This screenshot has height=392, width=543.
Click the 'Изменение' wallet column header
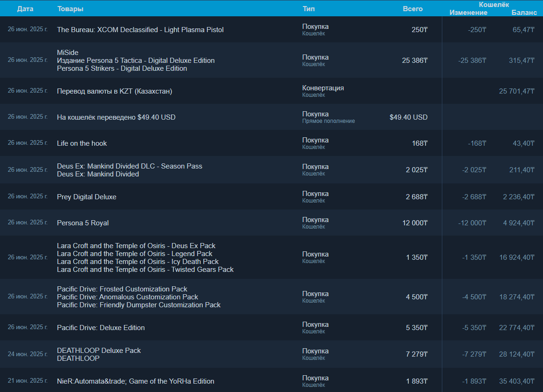(x=468, y=13)
